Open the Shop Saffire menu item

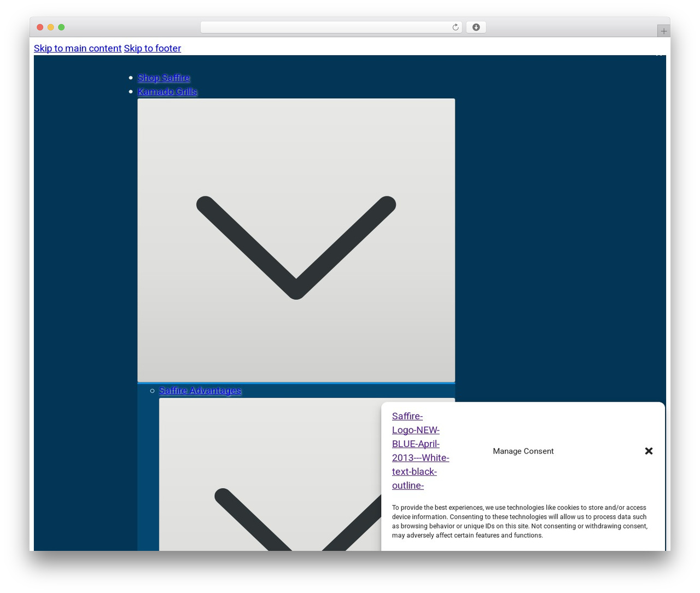[x=164, y=78]
